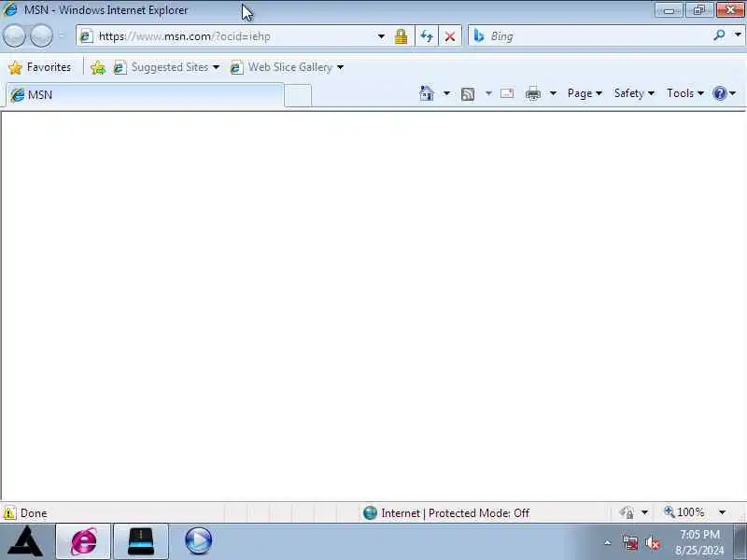The height and width of the screenshot is (560, 747).
Task: Restore down the Internet Explorer window
Action: coord(698,10)
